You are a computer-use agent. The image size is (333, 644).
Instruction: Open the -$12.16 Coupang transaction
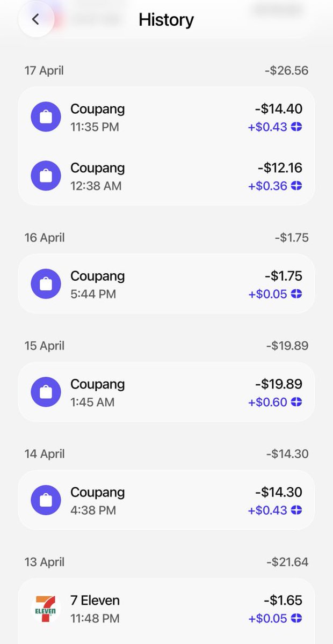point(166,176)
